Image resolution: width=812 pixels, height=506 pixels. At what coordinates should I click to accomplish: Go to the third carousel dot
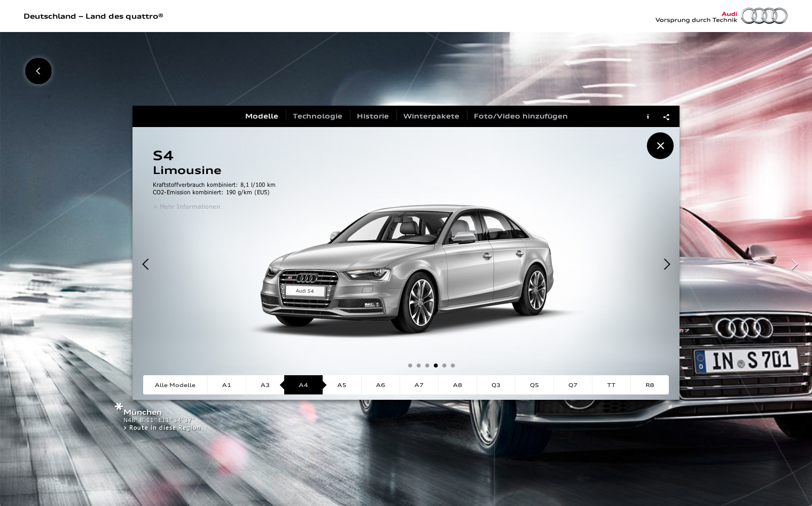pos(427,366)
